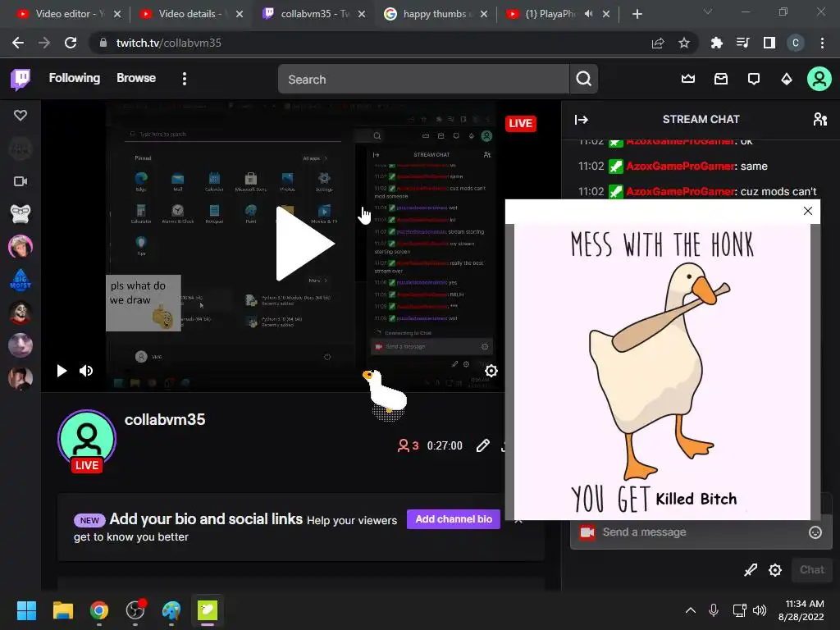
Task: Open Browse page
Action: 136,78
